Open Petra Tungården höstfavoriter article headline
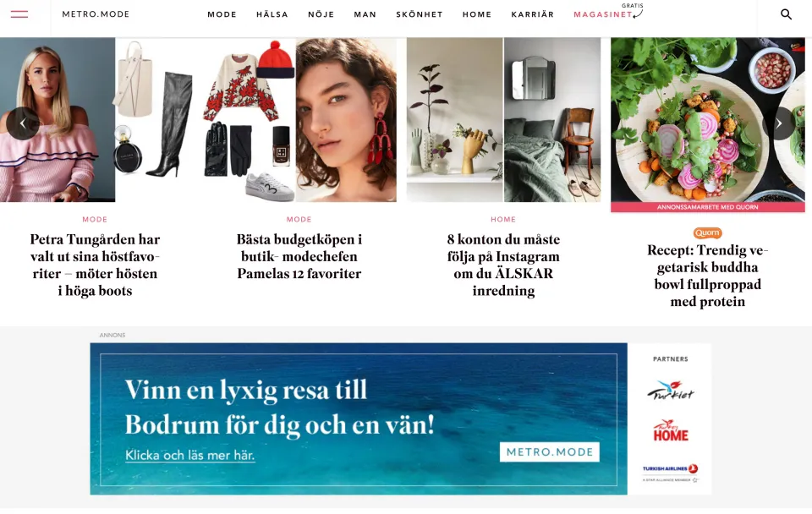812x514 pixels. tap(95, 265)
